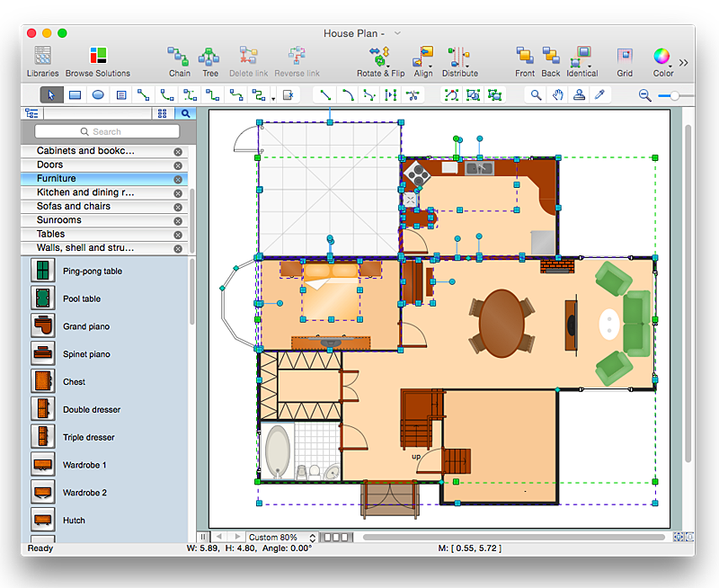
Task: Select the Tree connector tool
Action: [x=211, y=56]
